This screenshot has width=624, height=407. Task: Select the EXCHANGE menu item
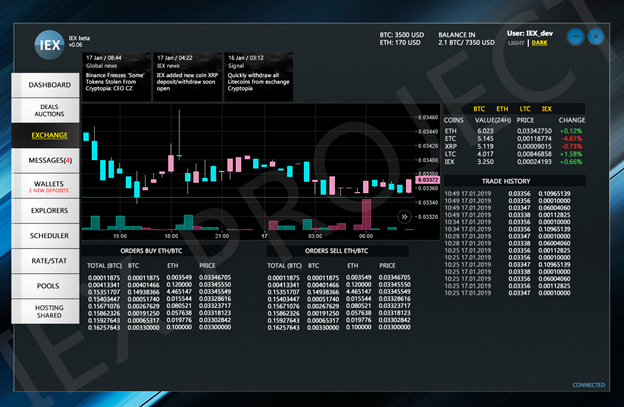pos(45,135)
